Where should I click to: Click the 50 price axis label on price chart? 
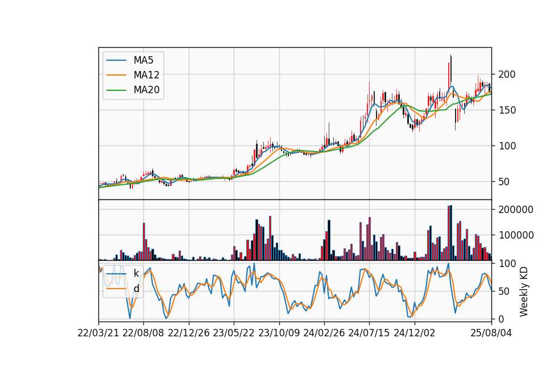[x=504, y=182]
